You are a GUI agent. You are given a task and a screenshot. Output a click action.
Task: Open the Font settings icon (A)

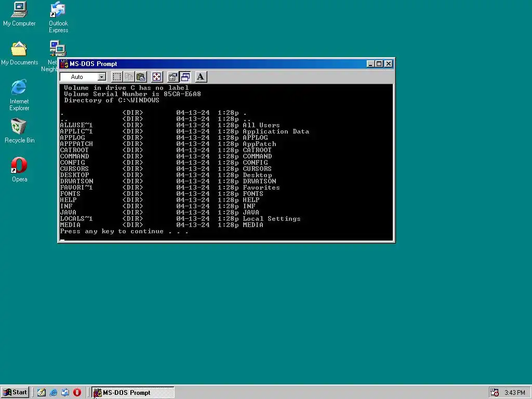[201, 77]
